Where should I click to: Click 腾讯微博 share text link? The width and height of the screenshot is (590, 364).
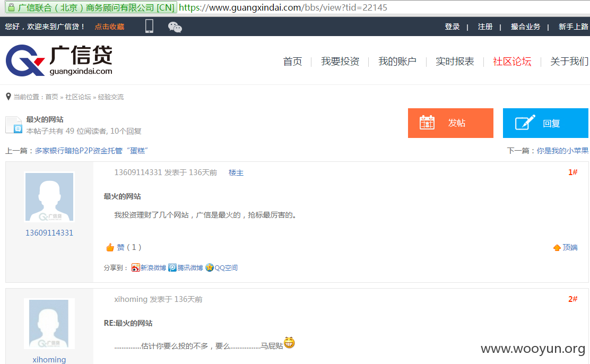coord(190,267)
